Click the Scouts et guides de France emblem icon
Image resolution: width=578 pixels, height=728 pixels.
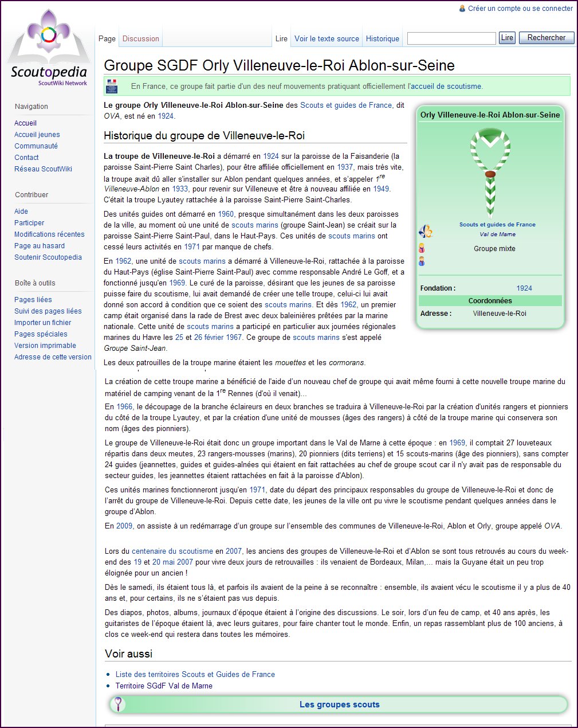425,231
